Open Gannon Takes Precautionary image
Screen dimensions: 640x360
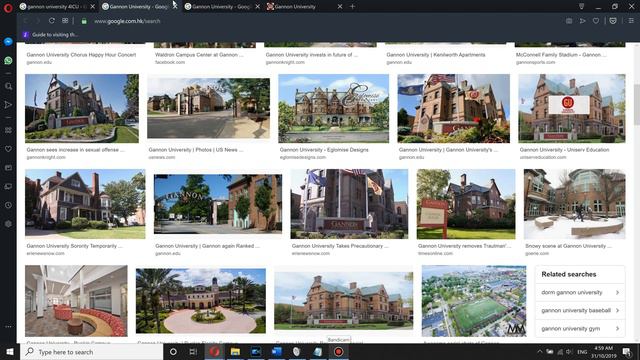(349, 204)
